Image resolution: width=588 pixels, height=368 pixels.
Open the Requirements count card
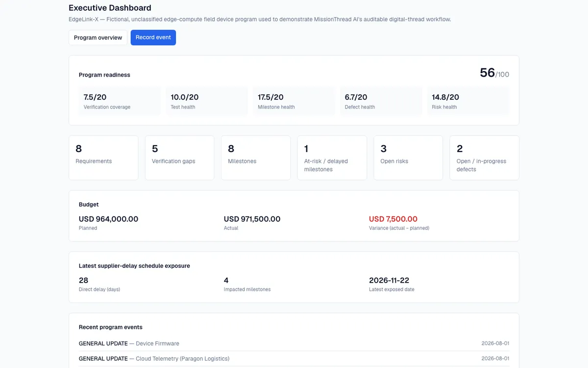coord(103,158)
